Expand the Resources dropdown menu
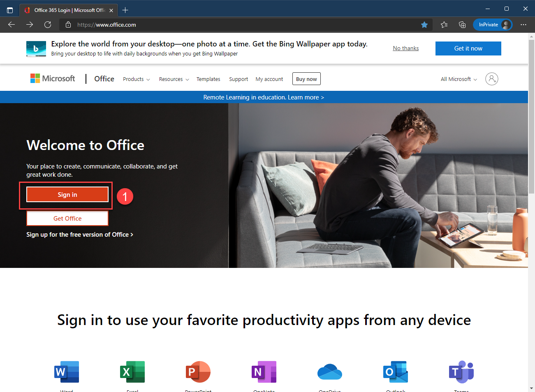The image size is (535, 392). (x=174, y=79)
